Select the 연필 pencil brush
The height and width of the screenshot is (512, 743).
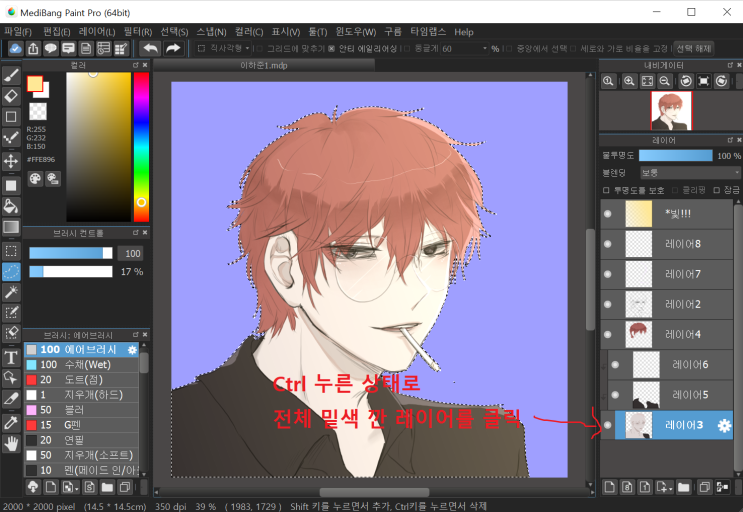tap(82, 440)
